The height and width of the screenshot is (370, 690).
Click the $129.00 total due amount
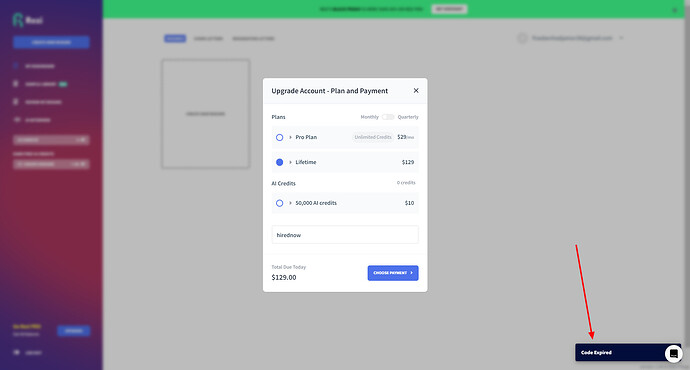[x=284, y=277]
